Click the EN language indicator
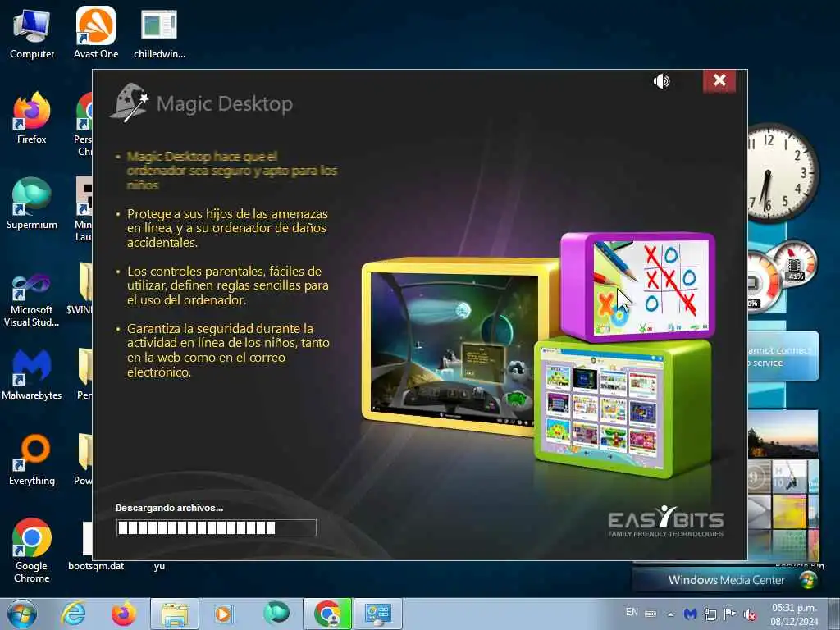 pos(632,612)
